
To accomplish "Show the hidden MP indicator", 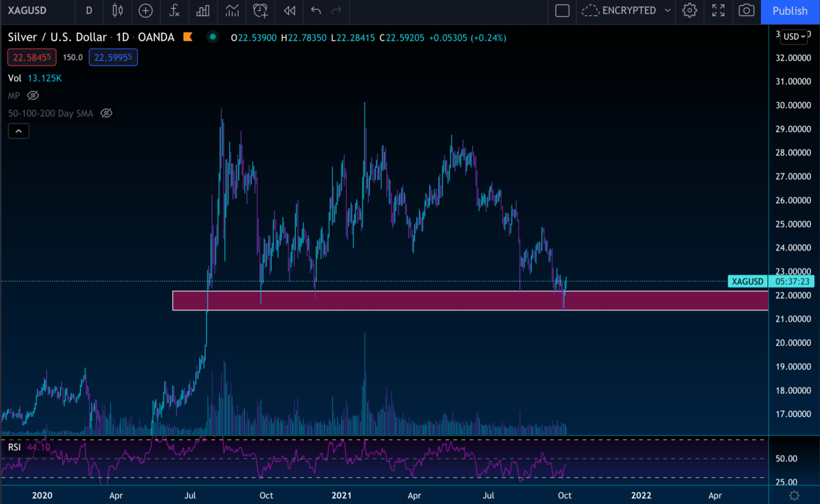I will click(x=33, y=95).
